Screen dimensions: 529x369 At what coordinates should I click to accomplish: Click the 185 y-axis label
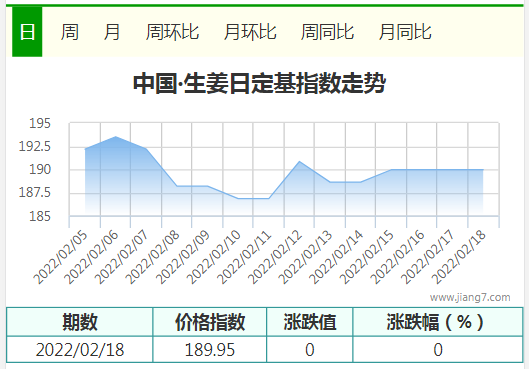coord(40,216)
